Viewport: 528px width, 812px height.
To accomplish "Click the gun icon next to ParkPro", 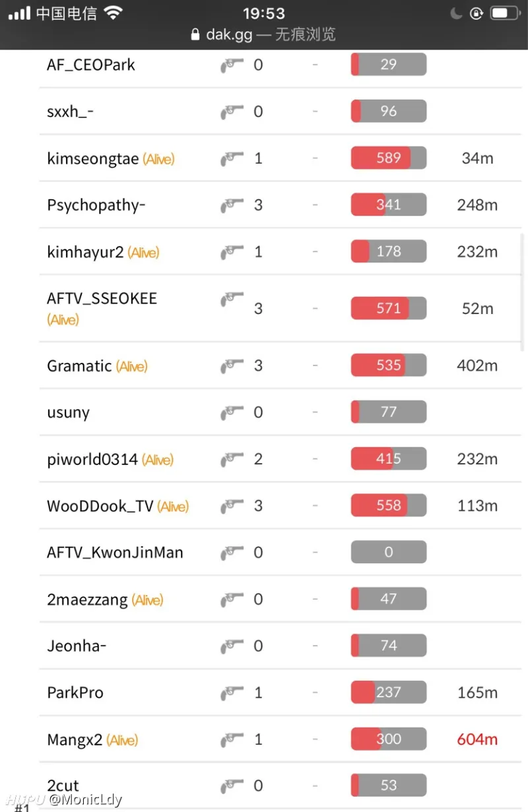I will [x=232, y=693].
